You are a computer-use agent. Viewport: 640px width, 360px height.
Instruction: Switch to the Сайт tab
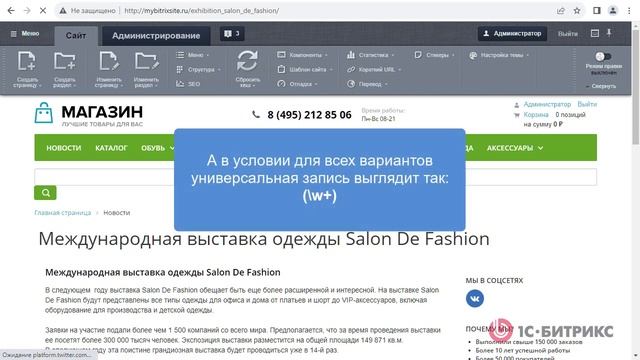tap(76, 36)
